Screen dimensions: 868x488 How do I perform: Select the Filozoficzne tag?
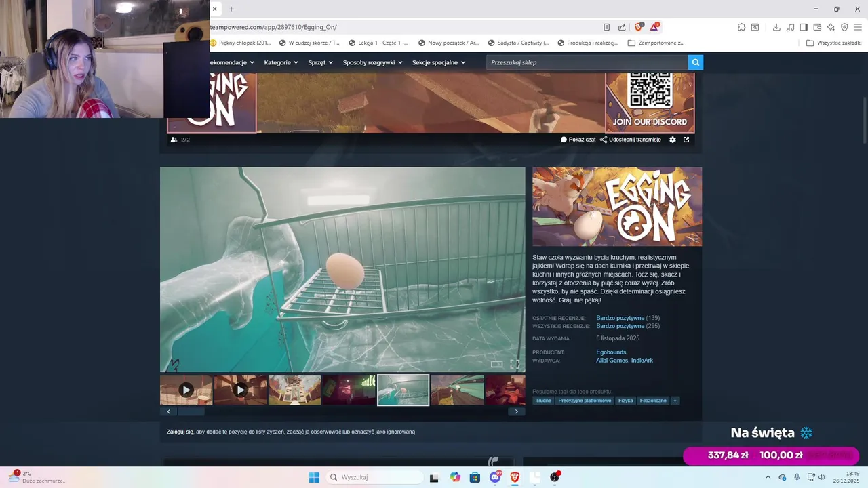pos(653,401)
